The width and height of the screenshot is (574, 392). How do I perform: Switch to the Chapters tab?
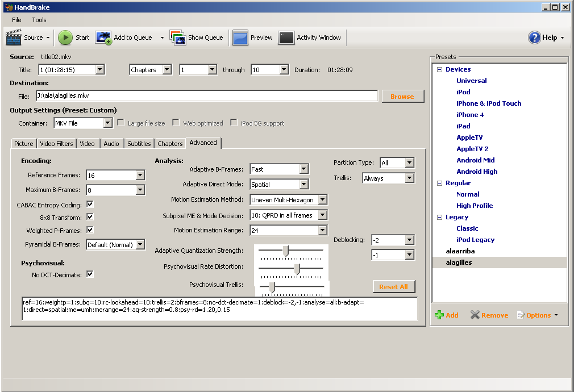170,144
